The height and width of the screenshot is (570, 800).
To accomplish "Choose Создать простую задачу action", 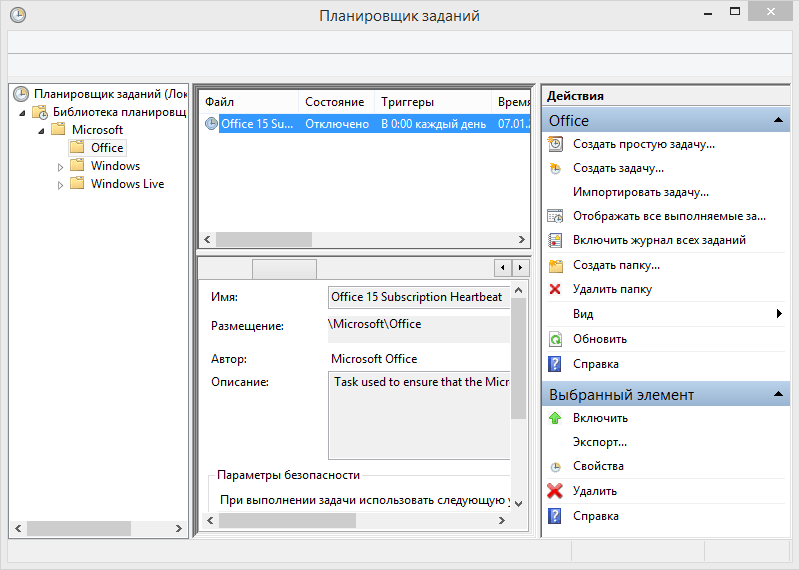I will [644, 144].
